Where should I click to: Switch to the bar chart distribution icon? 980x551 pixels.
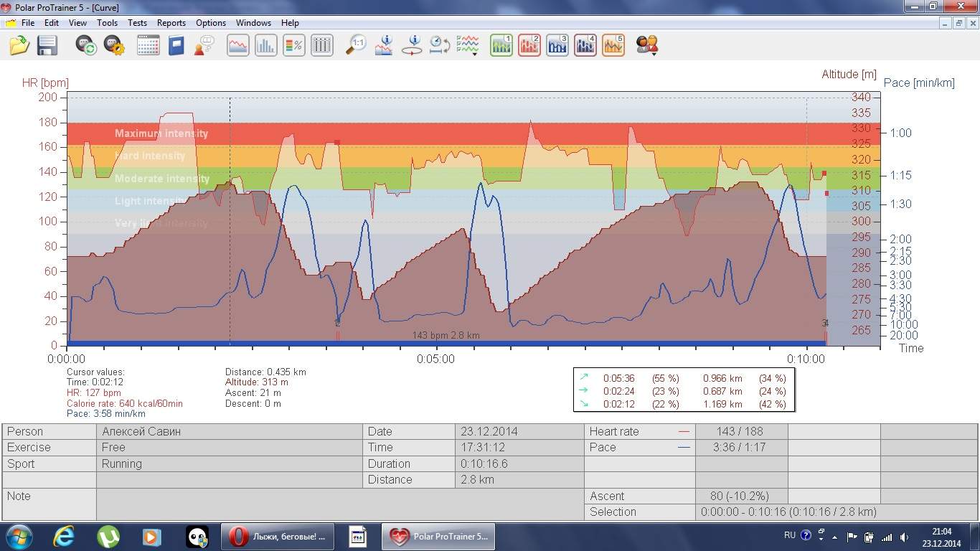coord(266,45)
